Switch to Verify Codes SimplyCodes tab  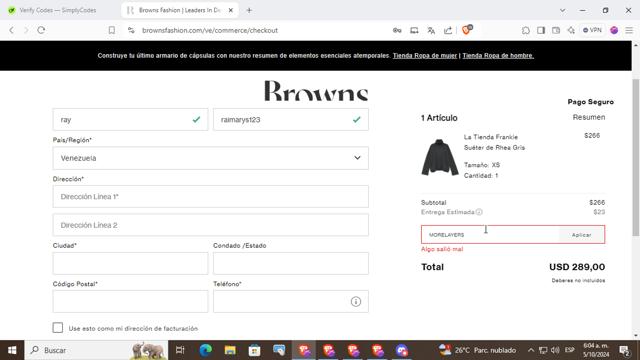point(58,10)
